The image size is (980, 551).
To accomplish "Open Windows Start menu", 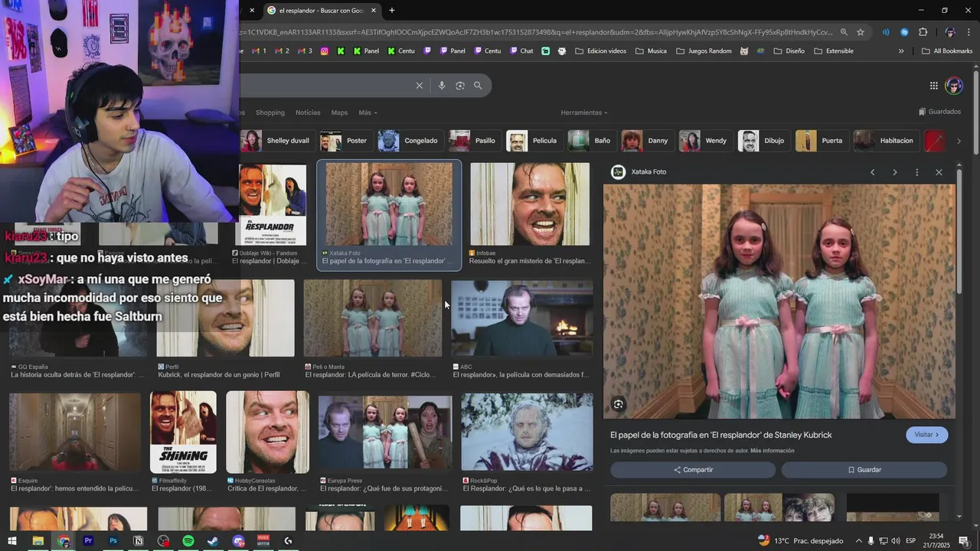I will tap(12, 541).
